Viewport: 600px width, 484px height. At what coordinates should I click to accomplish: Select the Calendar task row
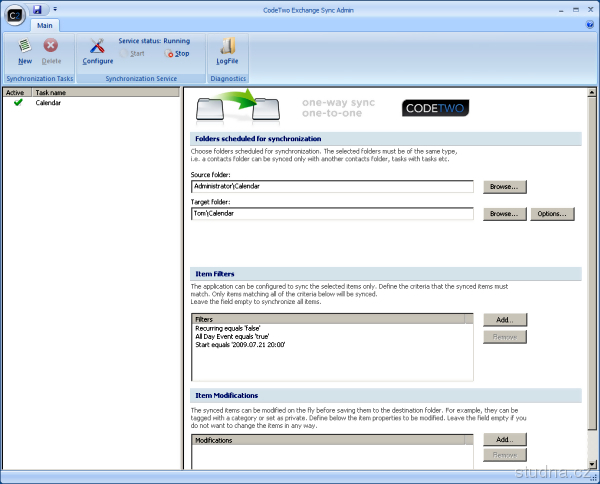coord(91,103)
